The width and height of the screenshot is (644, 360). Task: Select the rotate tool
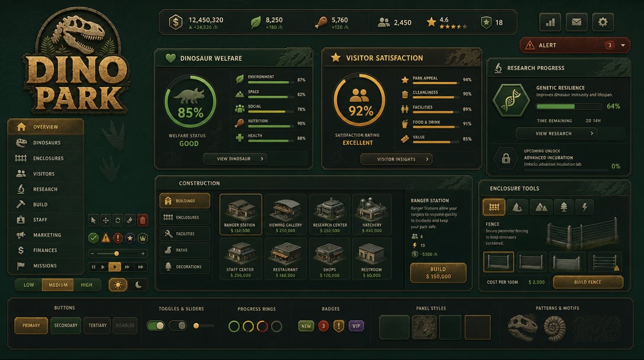tap(118, 220)
